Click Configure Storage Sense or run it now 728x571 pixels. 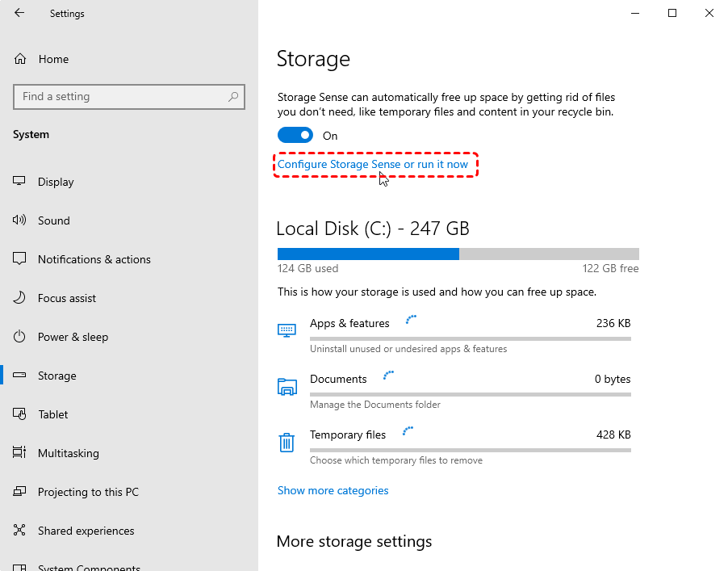(372, 164)
